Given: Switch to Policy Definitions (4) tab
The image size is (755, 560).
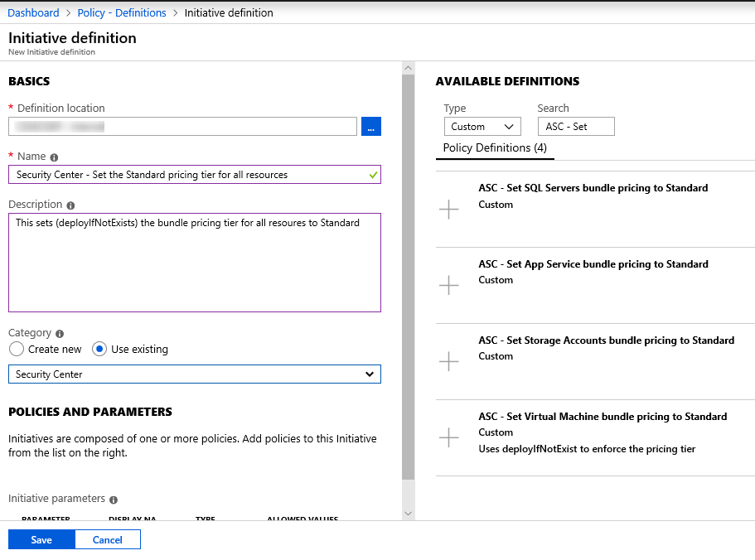Looking at the screenshot, I should (x=495, y=147).
